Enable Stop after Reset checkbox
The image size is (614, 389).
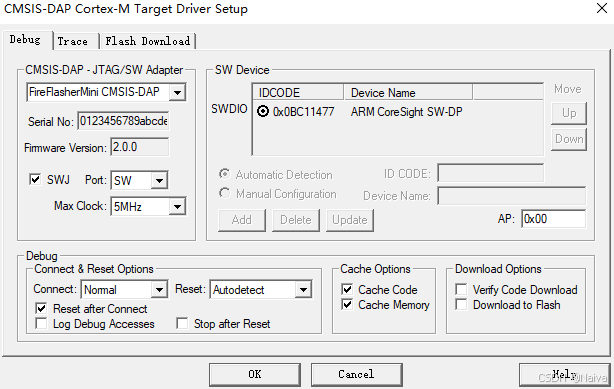(x=182, y=324)
